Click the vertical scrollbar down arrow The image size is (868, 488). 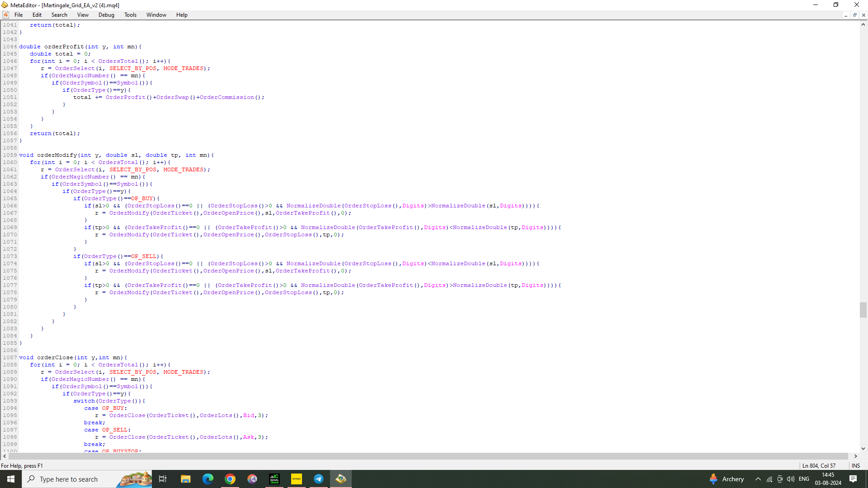pos(863,449)
